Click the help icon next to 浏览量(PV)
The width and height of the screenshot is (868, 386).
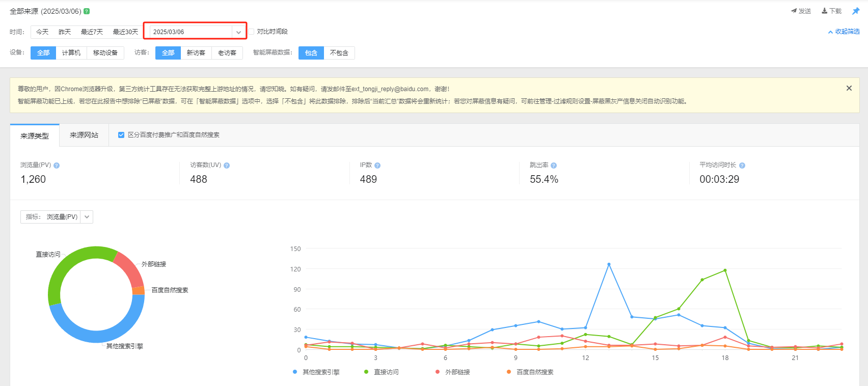coord(57,166)
